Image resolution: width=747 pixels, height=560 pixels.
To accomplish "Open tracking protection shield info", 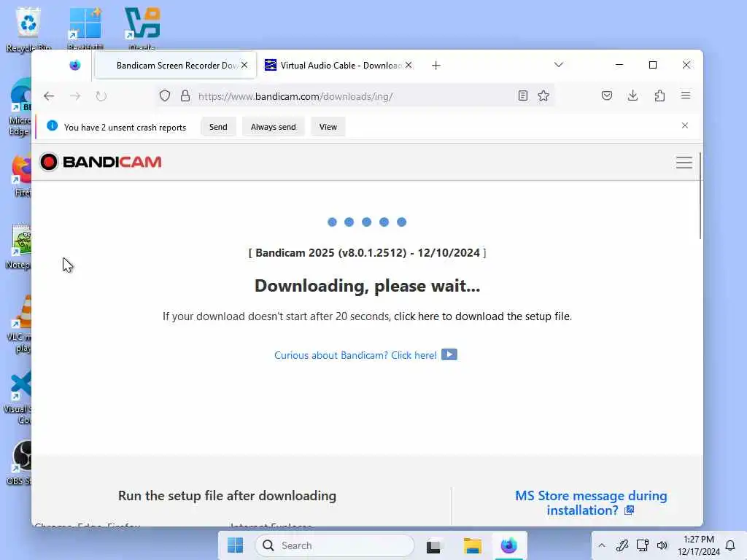I will (165, 96).
